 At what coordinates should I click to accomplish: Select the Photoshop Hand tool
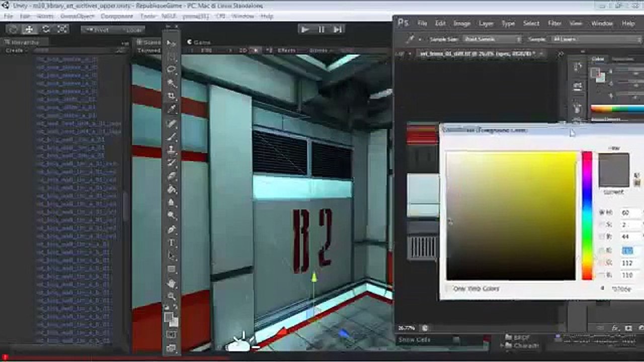(x=172, y=284)
